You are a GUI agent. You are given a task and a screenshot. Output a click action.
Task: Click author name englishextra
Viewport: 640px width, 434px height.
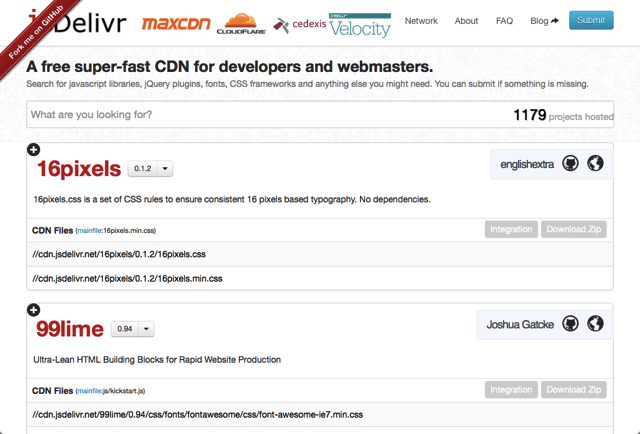tap(527, 164)
